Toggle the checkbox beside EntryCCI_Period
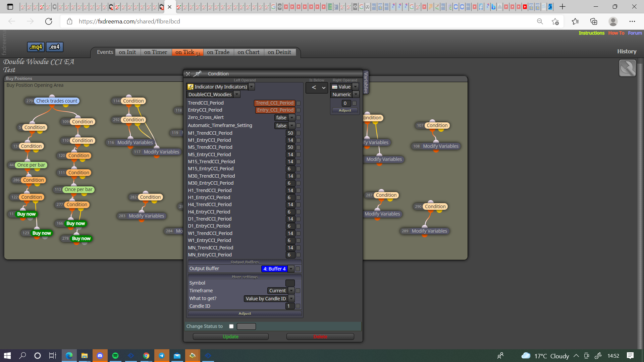Viewport: 644px width, 362px height. point(298,110)
